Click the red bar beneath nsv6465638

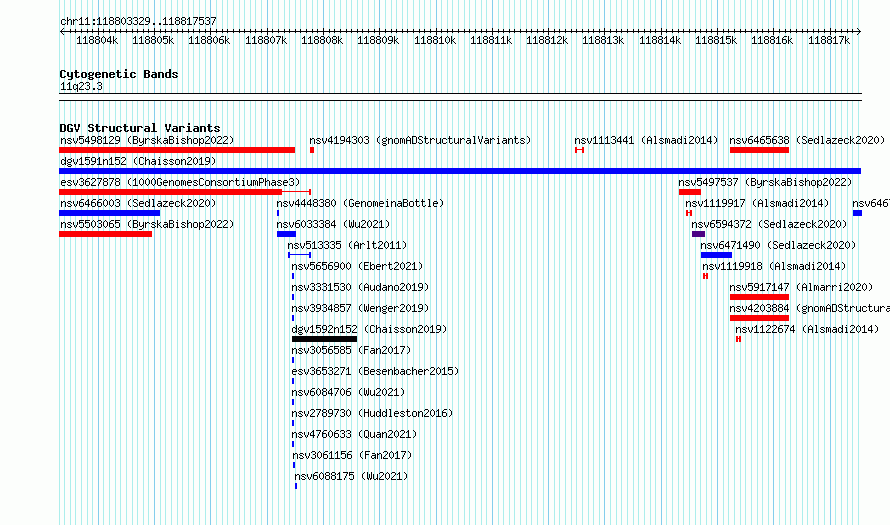click(x=759, y=150)
